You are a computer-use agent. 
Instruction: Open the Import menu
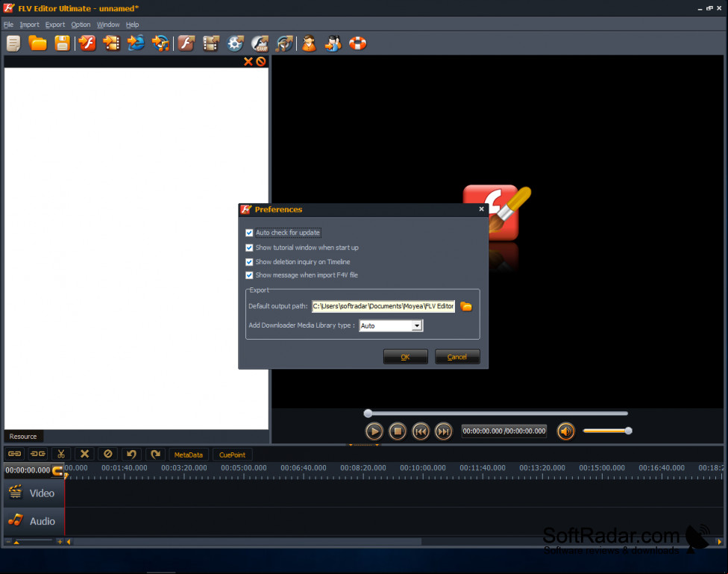pos(29,25)
